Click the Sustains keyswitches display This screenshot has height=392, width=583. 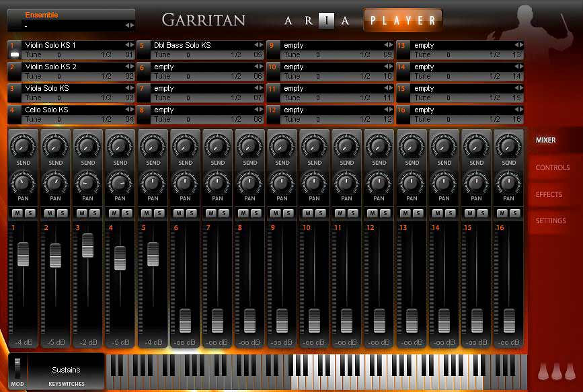[x=66, y=370]
